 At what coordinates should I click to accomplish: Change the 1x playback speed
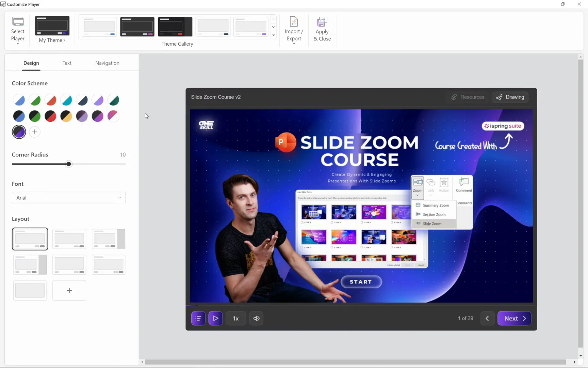pos(236,318)
